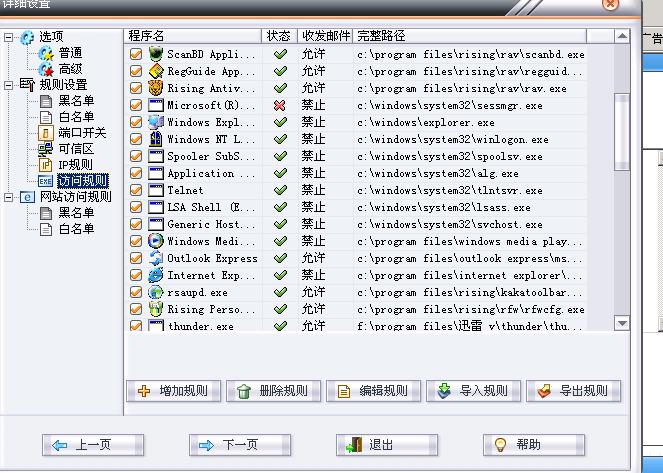Open help with 帮助 button
Image resolution: width=663 pixels, height=473 pixels.
(x=534, y=445)
